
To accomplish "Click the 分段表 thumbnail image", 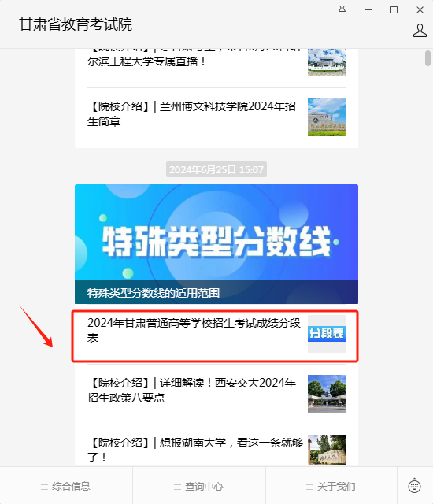I will click(x=327, y=334).
